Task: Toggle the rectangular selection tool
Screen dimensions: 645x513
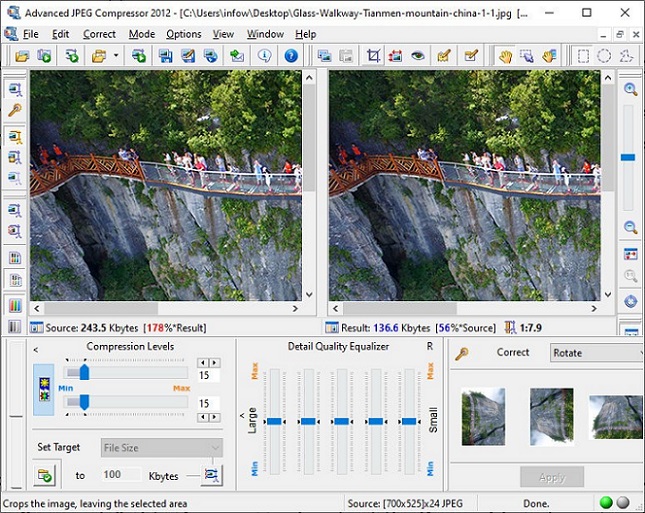Action: pos(583,56)
